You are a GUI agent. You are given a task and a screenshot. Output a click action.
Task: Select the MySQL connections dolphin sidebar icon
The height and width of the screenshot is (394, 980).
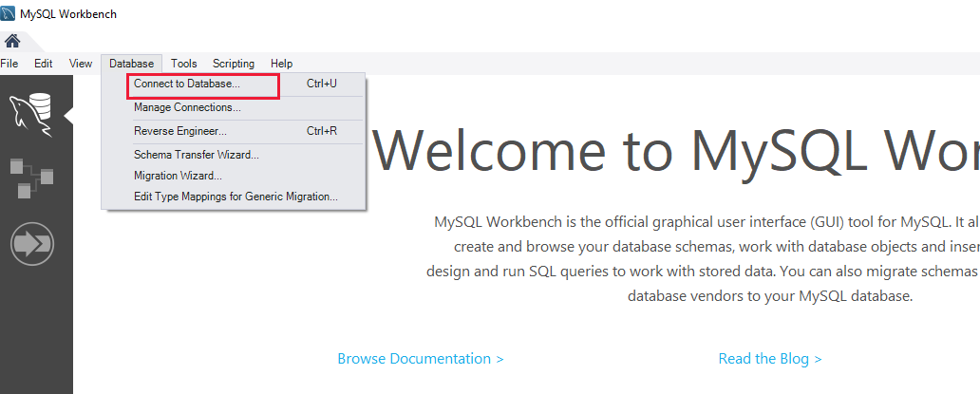coord(31,114)
